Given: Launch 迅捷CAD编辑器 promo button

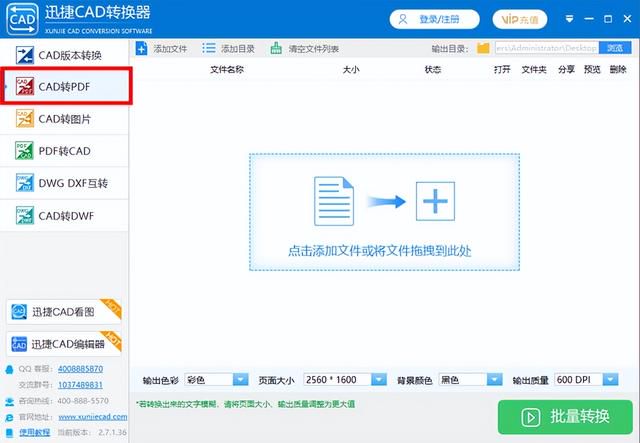Looking at the screenshot, I should 64,344.
